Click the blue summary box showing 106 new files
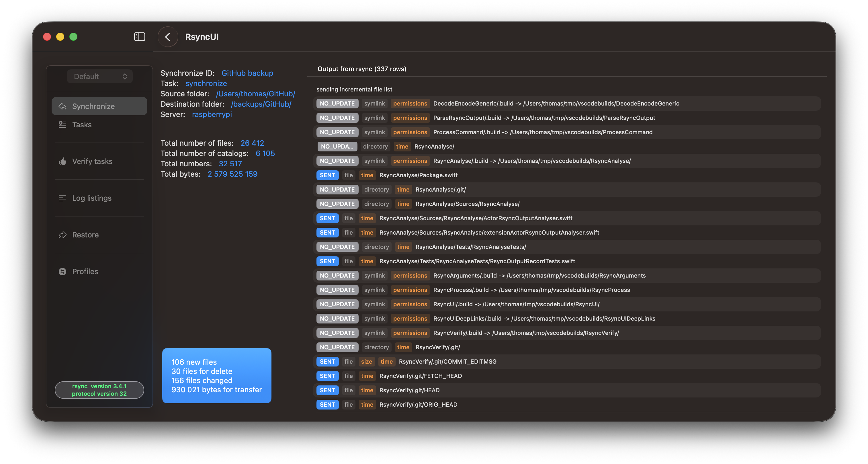 coord(217,376)
